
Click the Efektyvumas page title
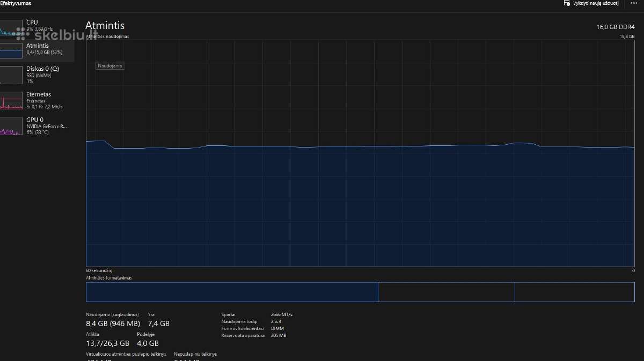[16, 3]
